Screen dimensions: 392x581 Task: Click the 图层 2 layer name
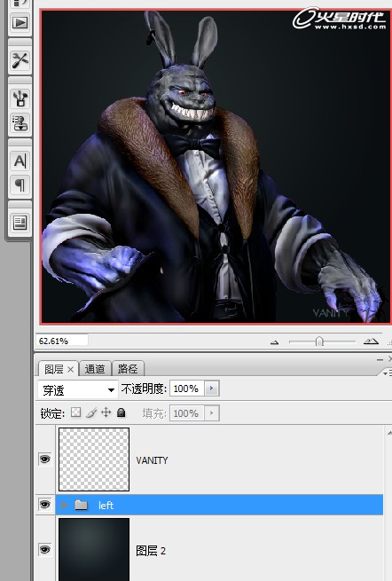point(151,551)
